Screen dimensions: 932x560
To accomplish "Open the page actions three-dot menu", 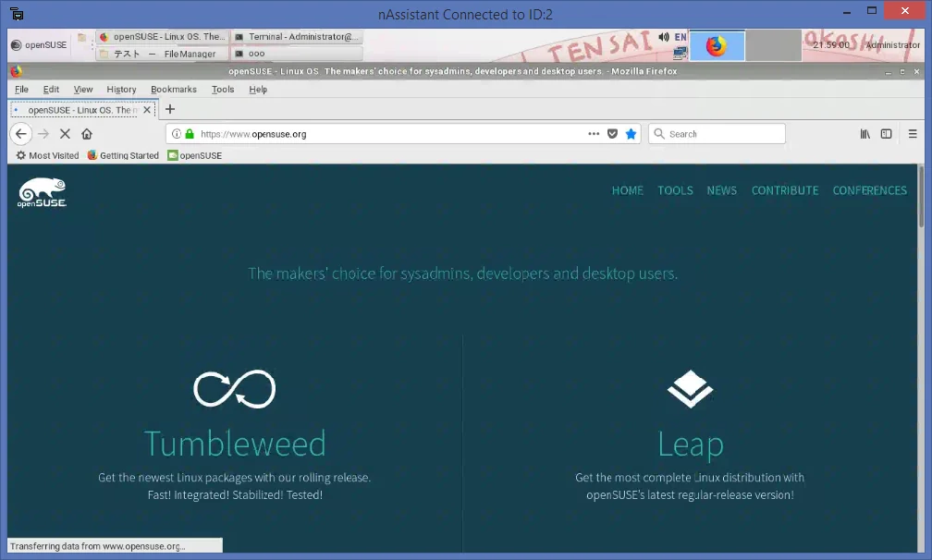I will coord(594,134).
